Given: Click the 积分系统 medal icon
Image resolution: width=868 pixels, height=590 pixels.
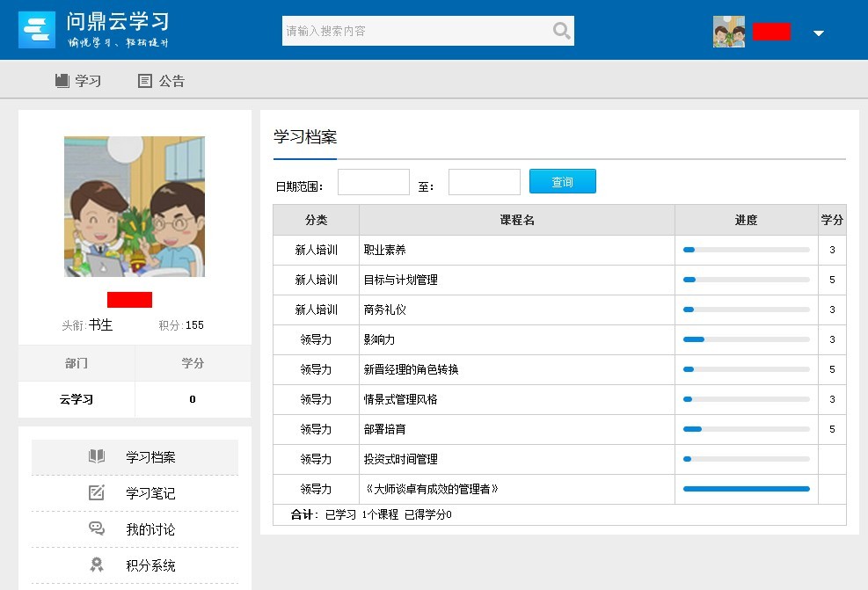Looking at the screenshot, I should (x=97, y=565).
